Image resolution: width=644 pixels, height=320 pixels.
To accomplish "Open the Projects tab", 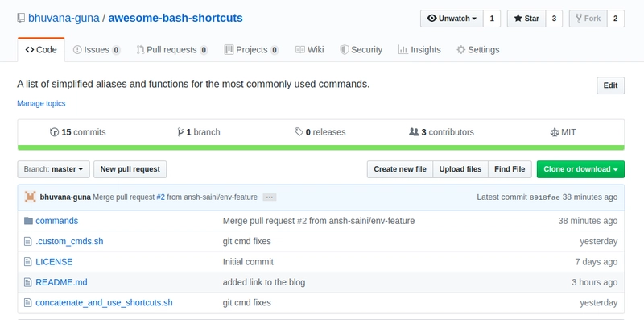I will coord(251,50).
